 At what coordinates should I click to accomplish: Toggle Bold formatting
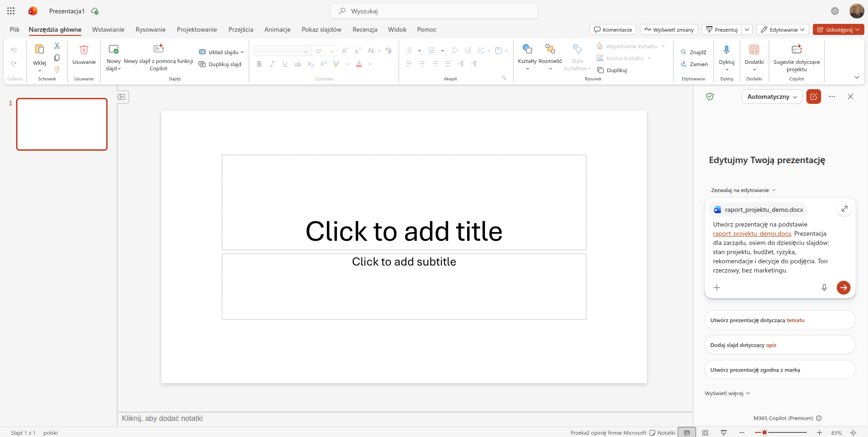[259, 64]
